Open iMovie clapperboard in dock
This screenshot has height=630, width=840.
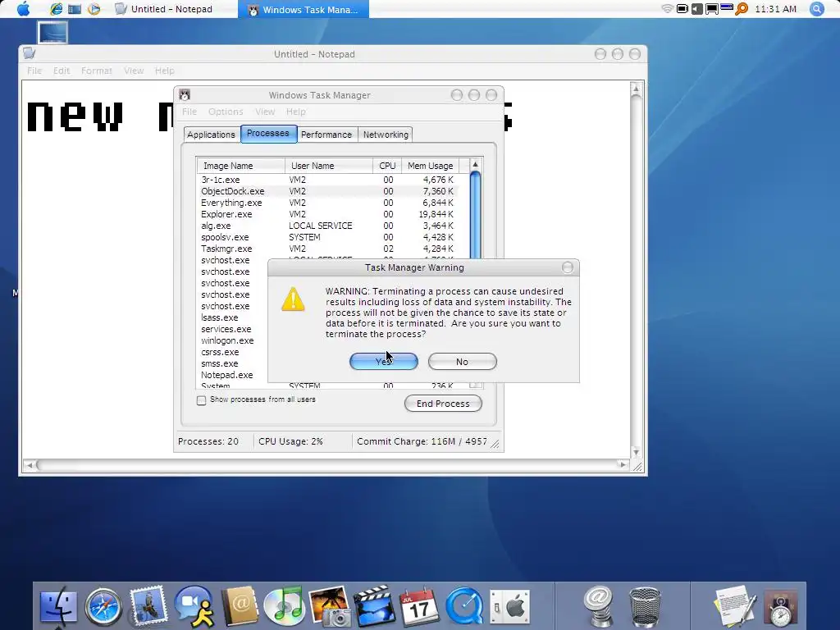(374, 606)
